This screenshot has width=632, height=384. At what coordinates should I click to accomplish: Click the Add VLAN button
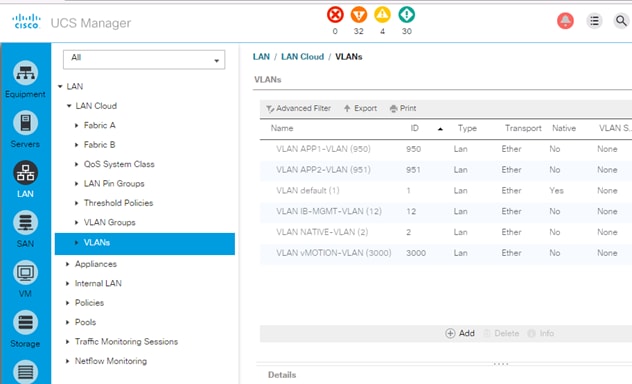tap(460, 333)
